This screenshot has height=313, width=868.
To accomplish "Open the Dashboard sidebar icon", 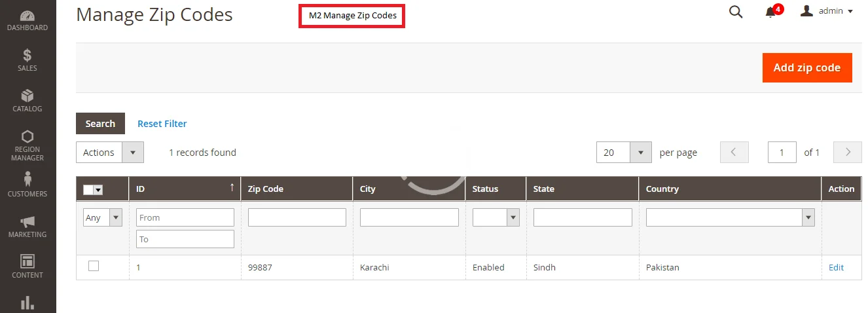I will [x=27, y=20].
